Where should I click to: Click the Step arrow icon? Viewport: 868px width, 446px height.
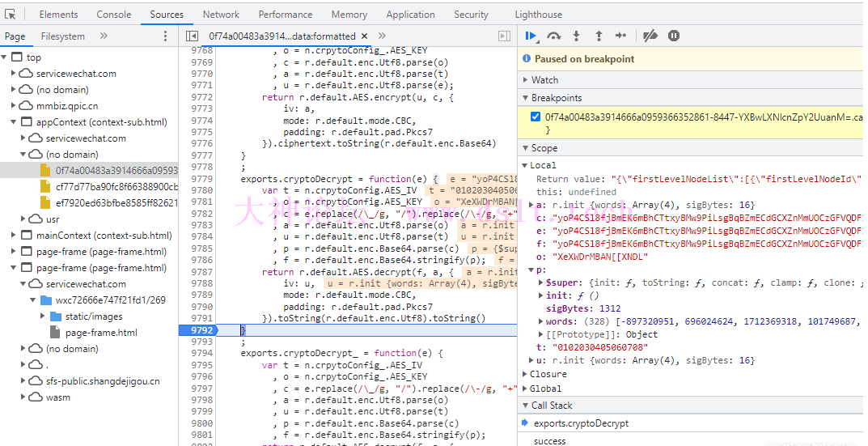click(x=620, y=36)
